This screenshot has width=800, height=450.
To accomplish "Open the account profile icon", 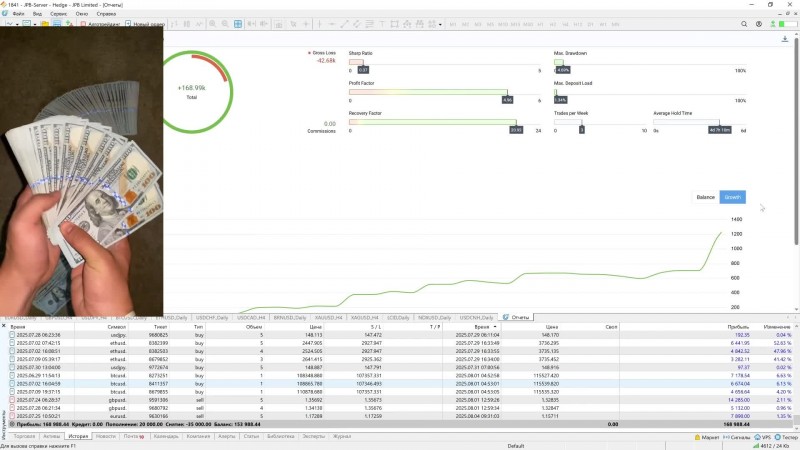I will coord(759,24).
